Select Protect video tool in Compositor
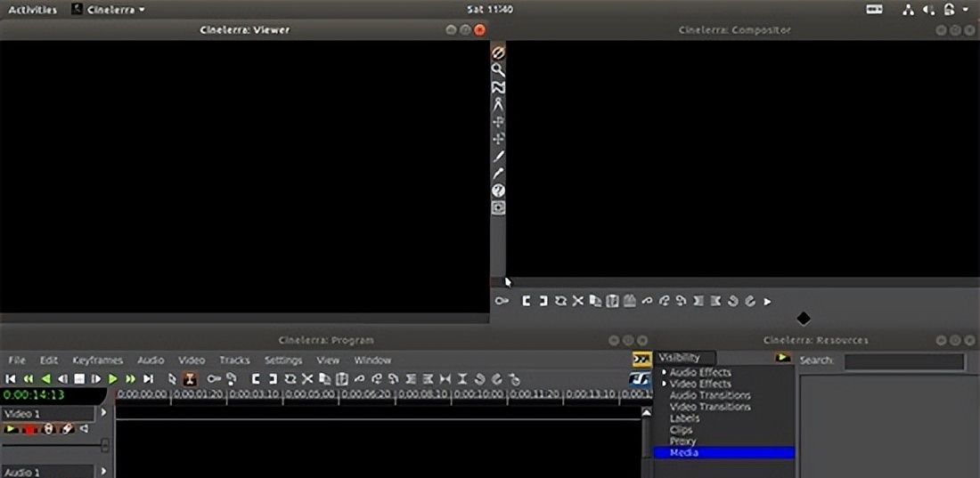Image resolution: width=980 pixels, height=478 pixels. (498, 53)
